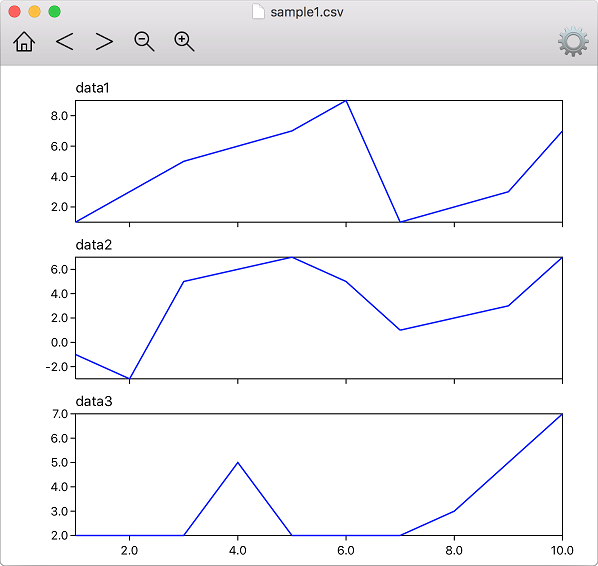
Task: Go back with the left arrow icon
Action: pyautogui.click(x=64, y=41)
